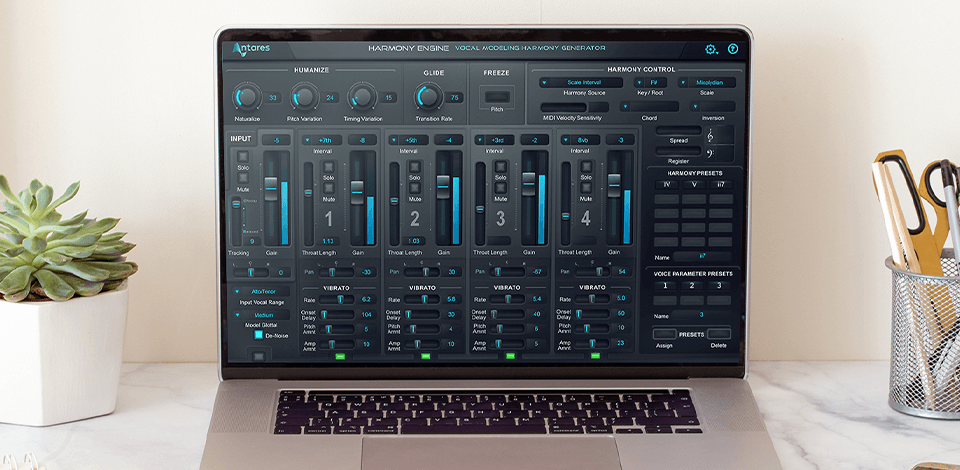Viewport: 960px width, 470px height.
Task: Open the Harmony Source Scale Interval dropdown
Action: coord(580,83)
